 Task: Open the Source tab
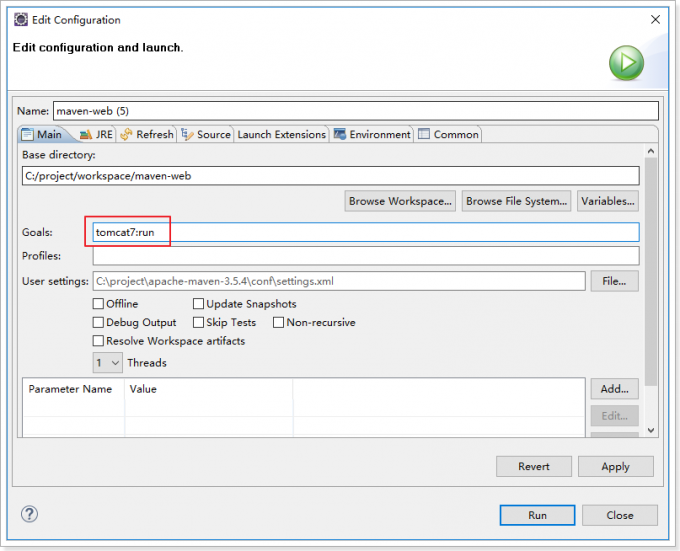click(205, 134)
